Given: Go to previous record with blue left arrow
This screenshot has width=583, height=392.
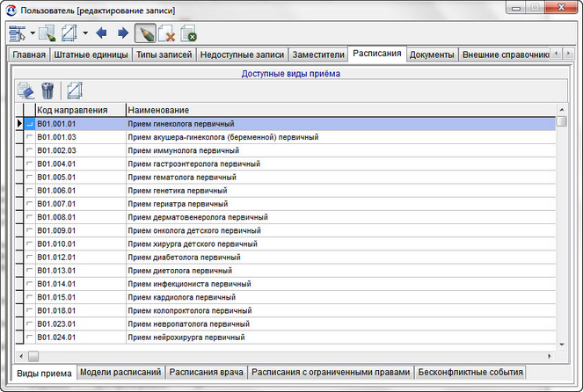Looking at the screenshot, I should [x=101, y=33].
